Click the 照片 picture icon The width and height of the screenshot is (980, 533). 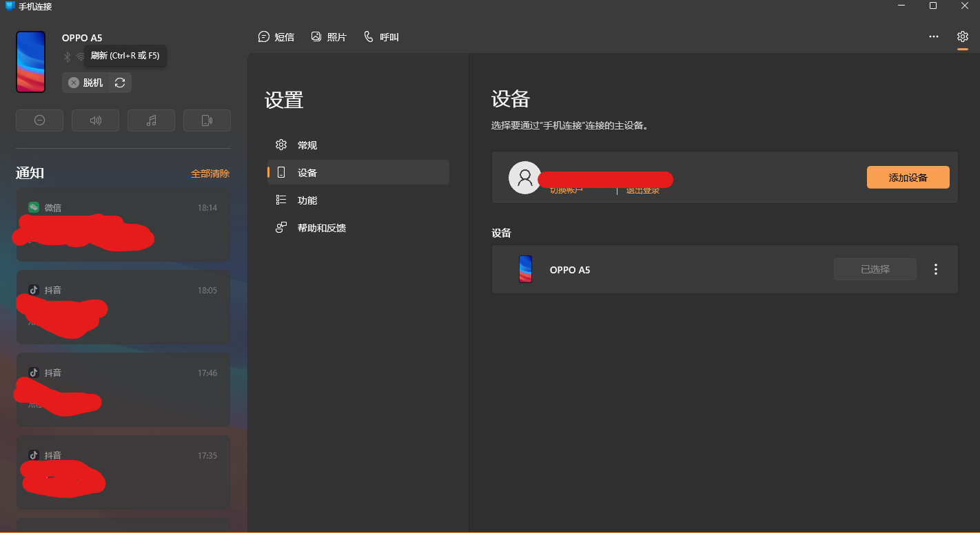tap(316, 36)
